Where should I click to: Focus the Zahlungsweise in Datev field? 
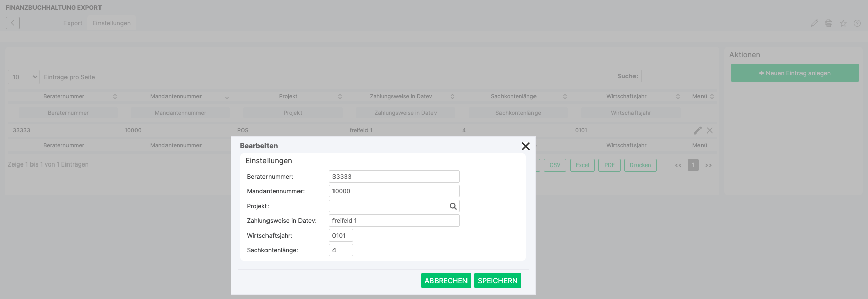point(394,221)
